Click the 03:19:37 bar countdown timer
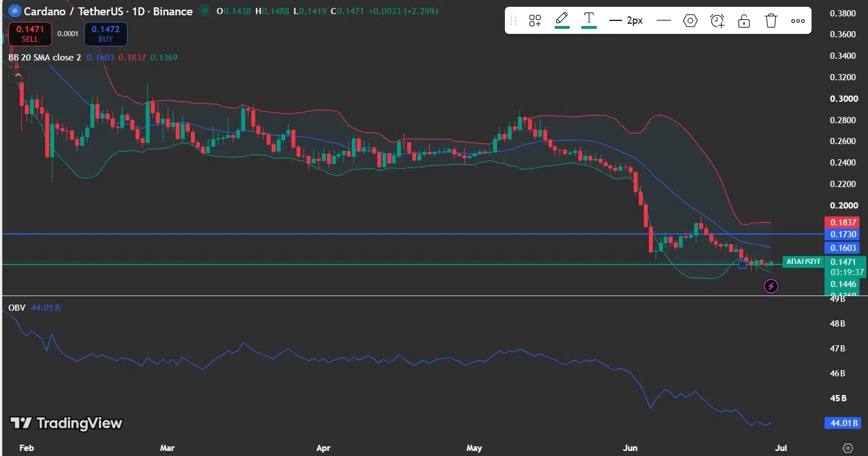 pos(847,272)
